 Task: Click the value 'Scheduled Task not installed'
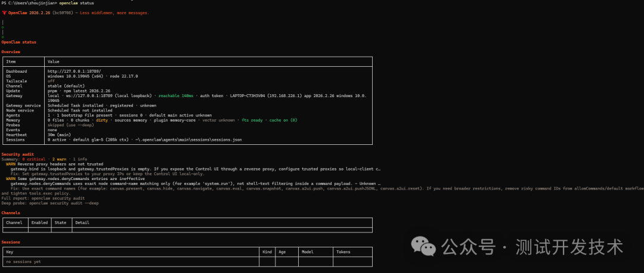tap(80, 110)
